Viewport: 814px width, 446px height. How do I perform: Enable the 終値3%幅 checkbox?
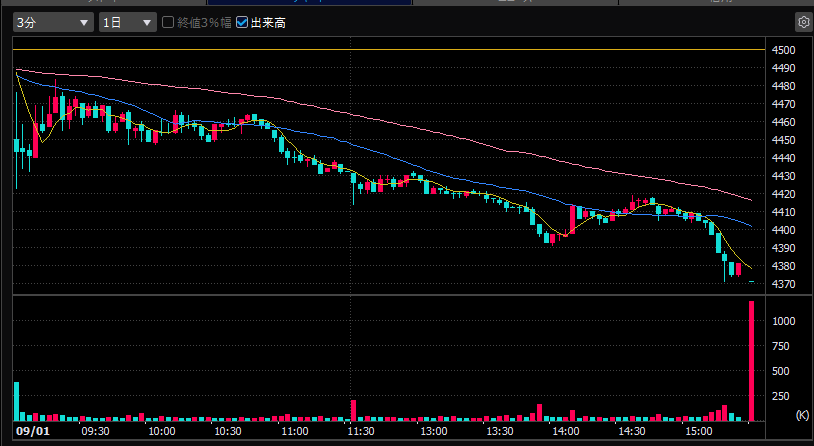[x=168, y=22]
